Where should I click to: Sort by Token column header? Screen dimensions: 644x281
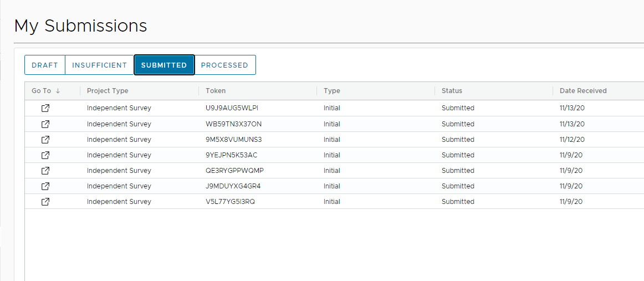216,91
